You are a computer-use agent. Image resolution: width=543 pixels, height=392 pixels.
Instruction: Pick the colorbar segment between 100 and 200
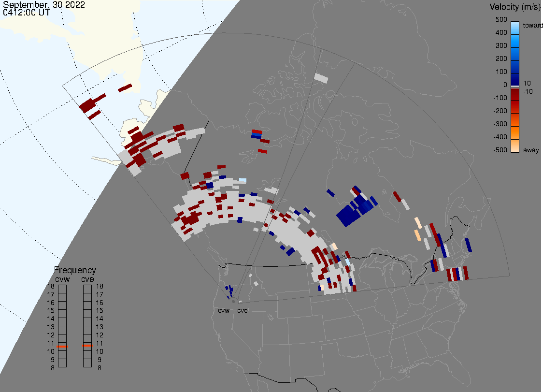point(515,67)
